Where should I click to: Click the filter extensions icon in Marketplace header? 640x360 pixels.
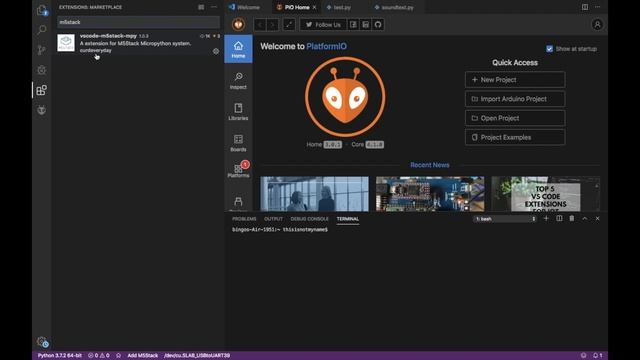201,7
